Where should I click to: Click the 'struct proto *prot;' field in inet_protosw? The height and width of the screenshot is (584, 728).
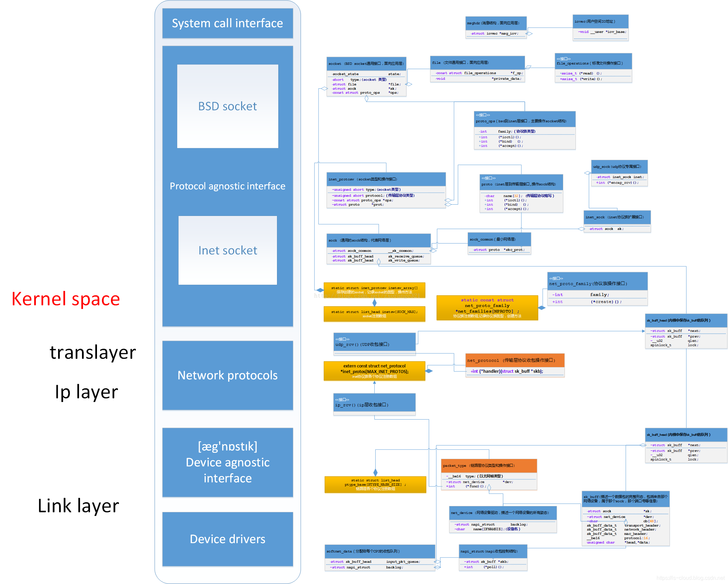pos(358,204)
